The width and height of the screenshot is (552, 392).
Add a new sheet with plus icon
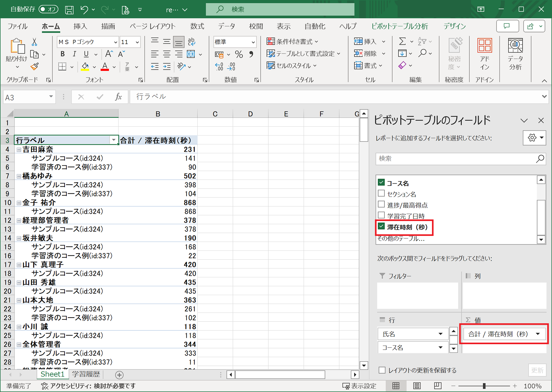point(119,375)
